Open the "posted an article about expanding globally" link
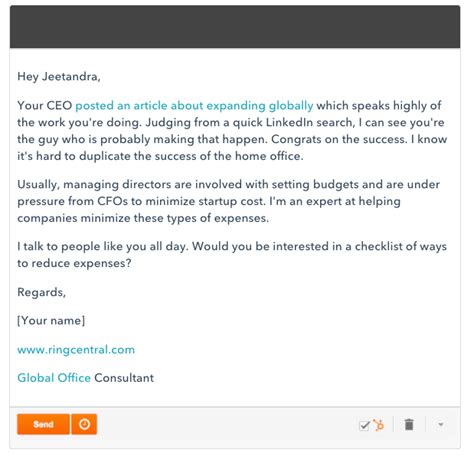The image size is (474, 456). click(x=194, y=106)
